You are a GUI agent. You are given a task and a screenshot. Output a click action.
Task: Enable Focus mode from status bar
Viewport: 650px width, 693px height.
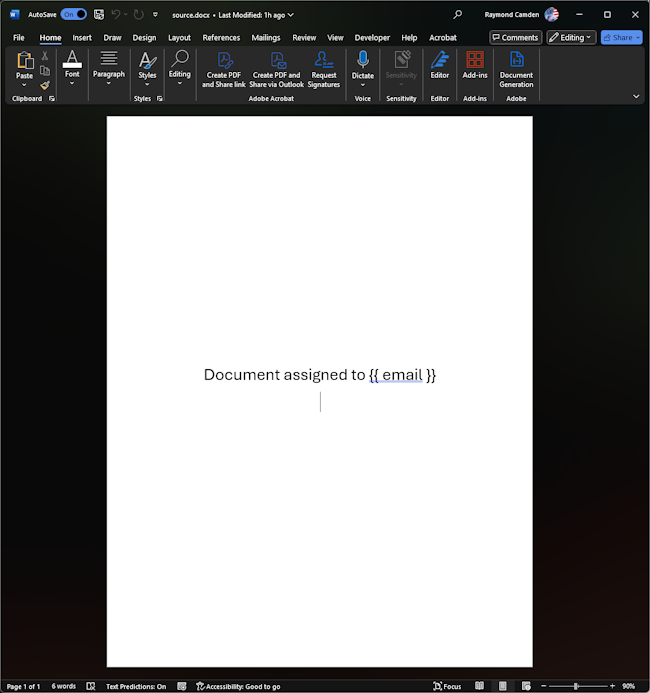coord(447,686)
